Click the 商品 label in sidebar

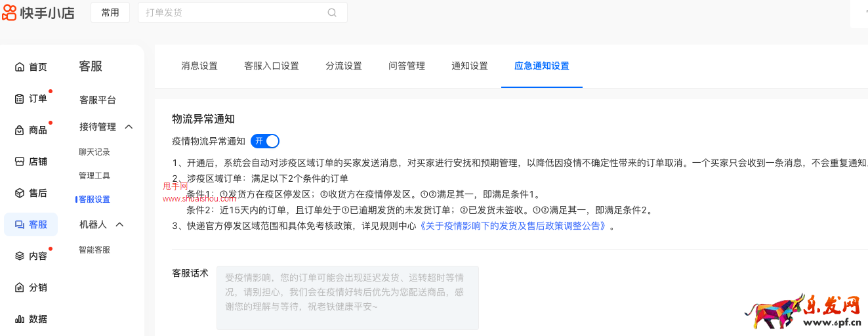(38, 130)
